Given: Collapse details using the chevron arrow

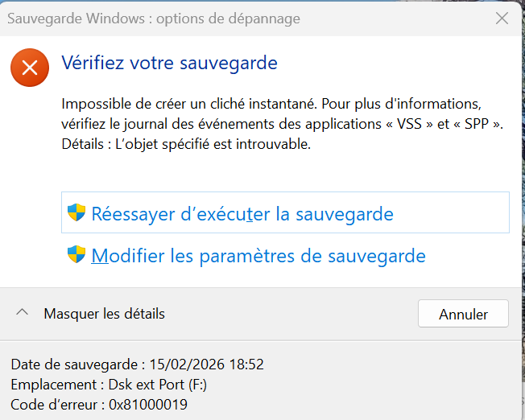Looking at the screenshot, I should click(x=23, y=313).
